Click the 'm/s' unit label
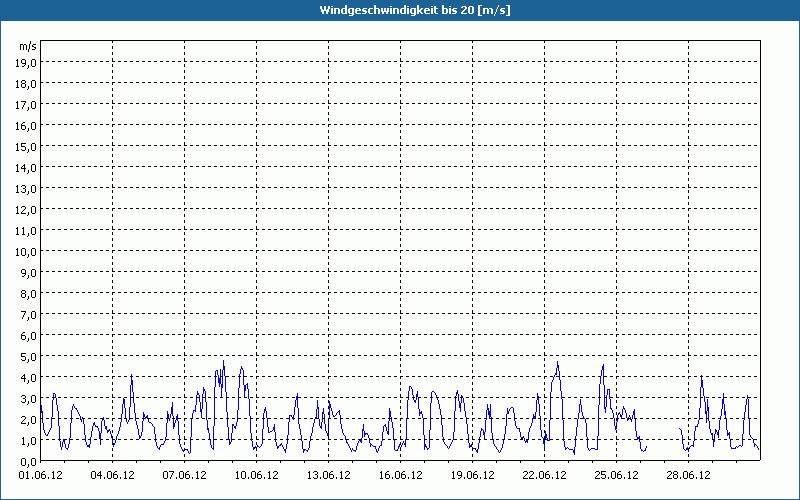 click(28, 46)
